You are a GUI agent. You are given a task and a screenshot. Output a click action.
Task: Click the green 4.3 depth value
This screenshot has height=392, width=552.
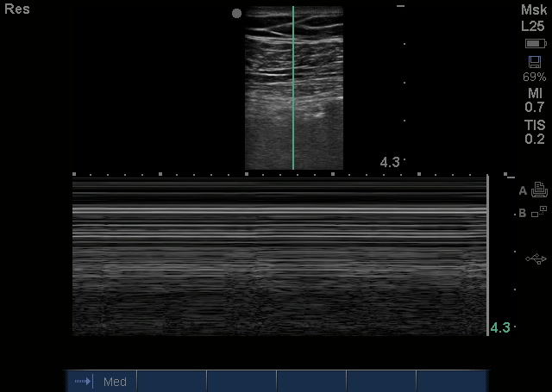(x=500, y=327)
